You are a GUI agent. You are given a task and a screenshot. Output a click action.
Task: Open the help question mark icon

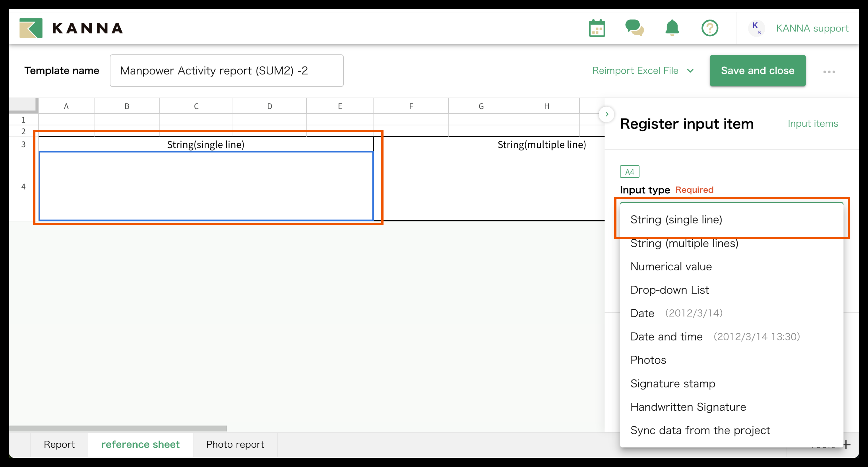tap(710, 28)
